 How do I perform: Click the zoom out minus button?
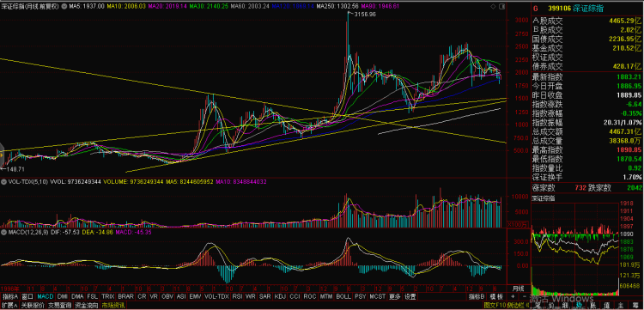click(x=525, y=296)
